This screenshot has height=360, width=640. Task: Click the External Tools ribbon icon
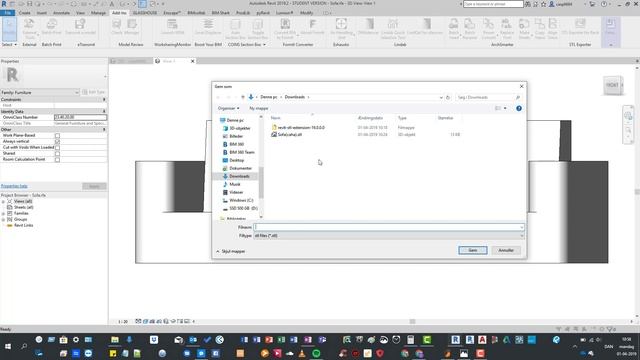click(29, 29)
